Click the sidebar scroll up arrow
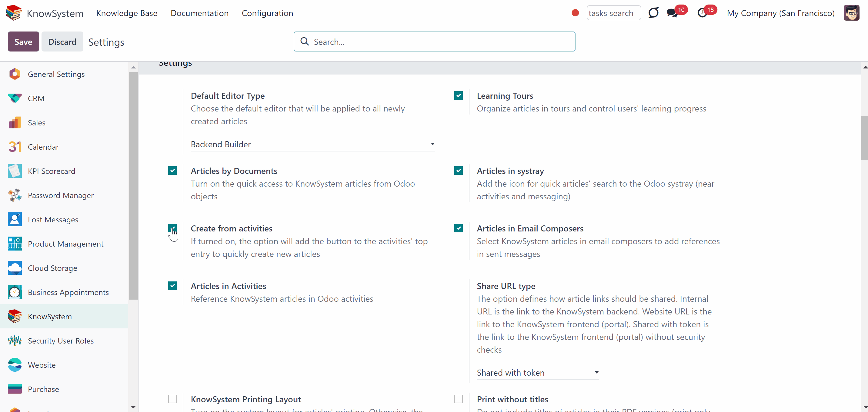The width and height of the screenshot is (868, 412). [x=133, y=67]
